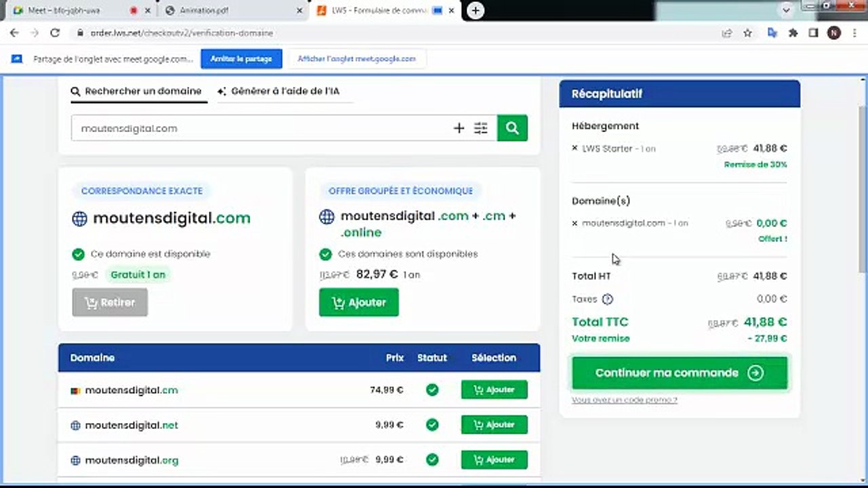Click the Total TTC label
The height and width of the screenshot is (488, 868).
point(600,322)
